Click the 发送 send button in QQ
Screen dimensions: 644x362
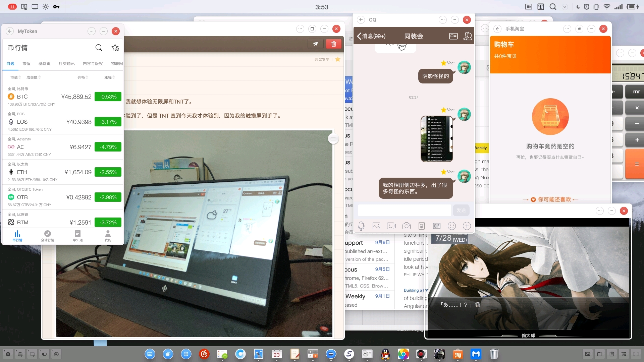(461, 210)
